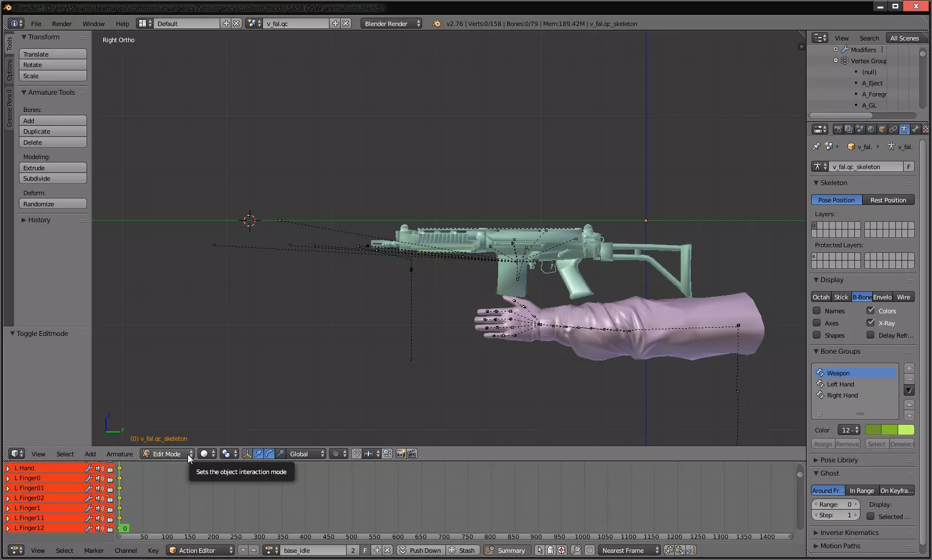The height and width of the screenshot is (560, 932).
Task: Open the Render properties camera tab
Action: pyautogui.click(x=838, y=129)
